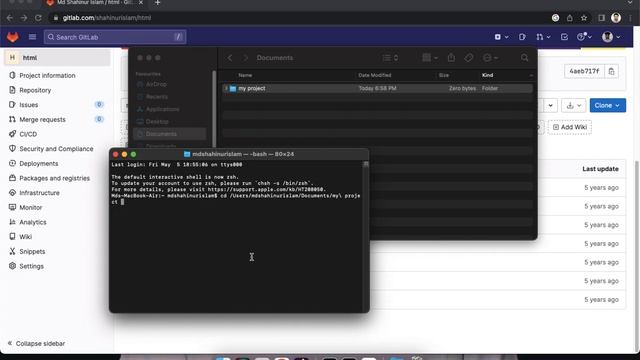Go back in Finder window

(230, 58)
